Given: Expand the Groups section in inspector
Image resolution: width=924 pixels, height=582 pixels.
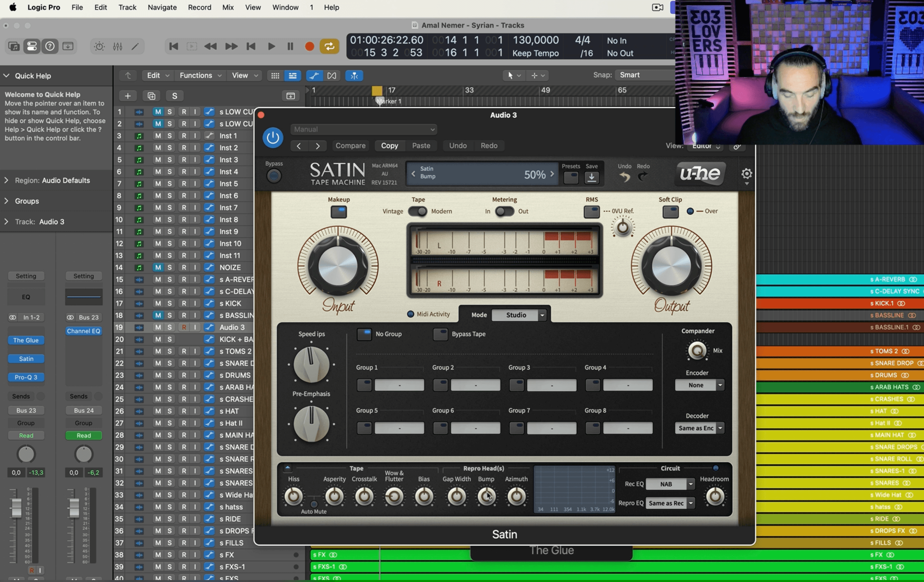Looking at the screenshot, I should click(x=6, y=201).
